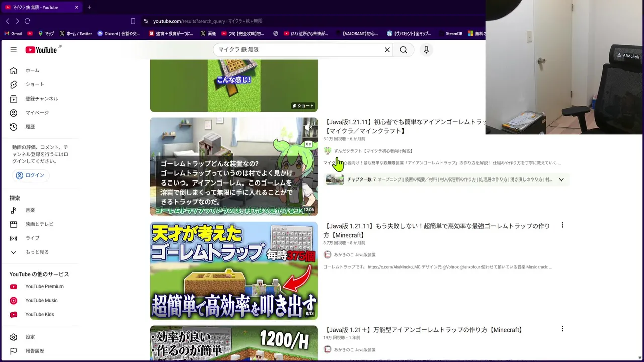The width and height of the screenshot is (644, 362).
Task: Toggle captions CC on the previewing thumbnail
Action: coord(309,144)
